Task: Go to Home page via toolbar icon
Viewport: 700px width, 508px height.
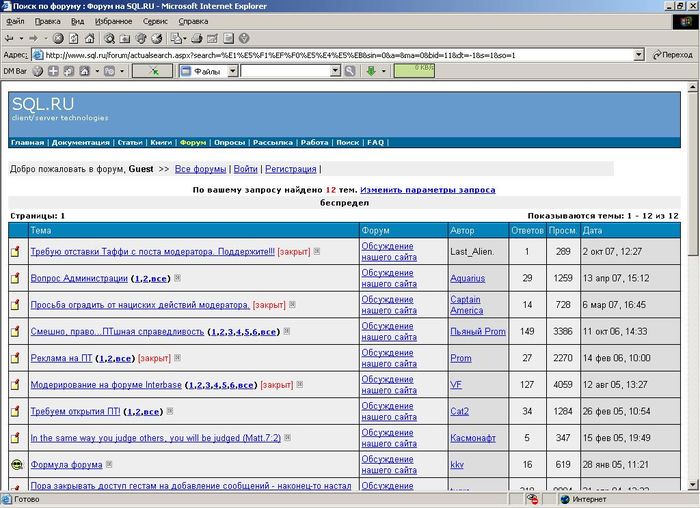Action: coord(91,38)
